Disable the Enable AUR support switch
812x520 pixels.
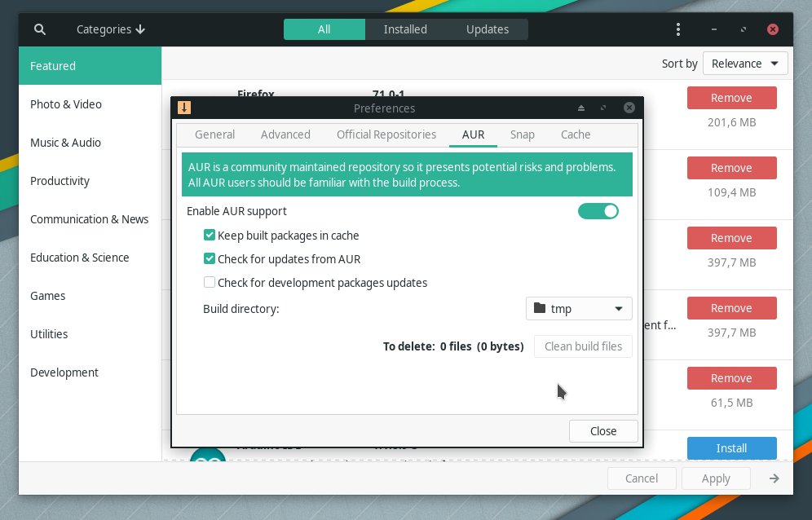[598, 211]
